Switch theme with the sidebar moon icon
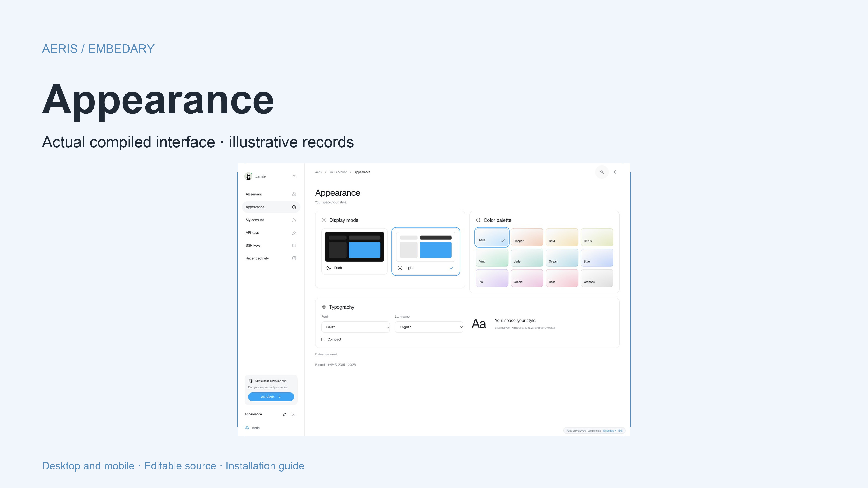This screenshot has height=488, width=868. (293, 415)
